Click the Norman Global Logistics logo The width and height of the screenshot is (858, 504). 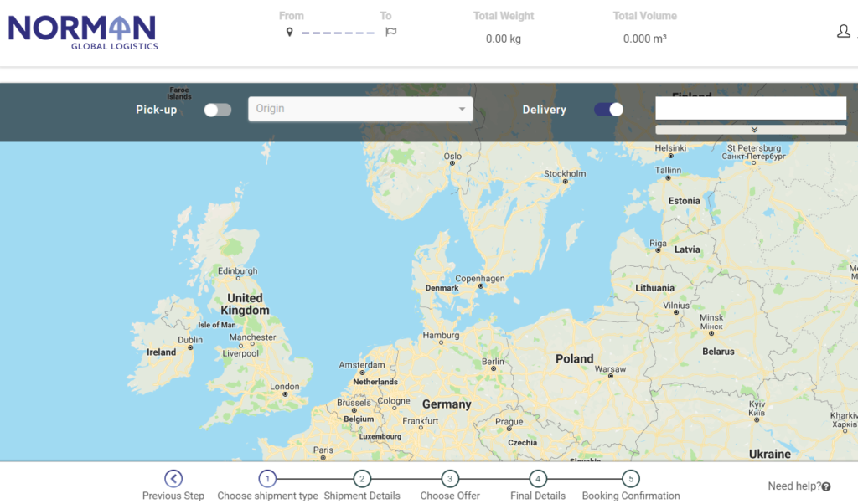[x=83, y=33]
